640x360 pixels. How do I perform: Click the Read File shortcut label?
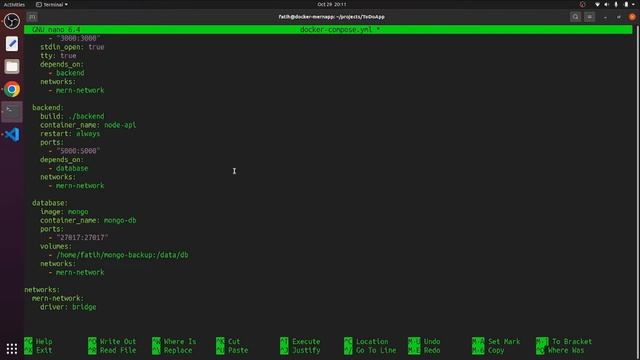point(118,350)
